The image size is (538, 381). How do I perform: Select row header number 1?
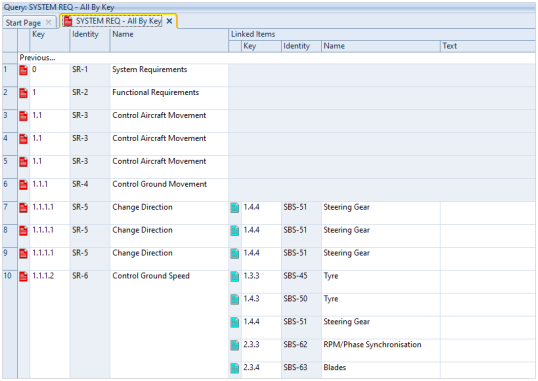click(10, 75)
